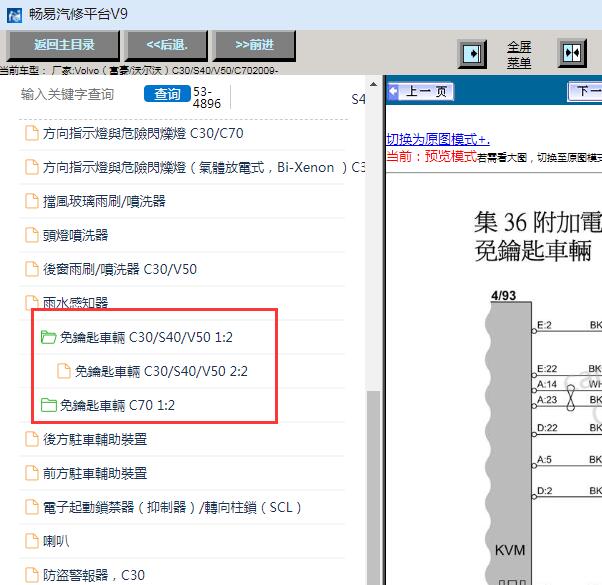The width and height of the screenshot is (602, 585).
Task: Click the 查询 search button
Action: [x=167, y=94]
